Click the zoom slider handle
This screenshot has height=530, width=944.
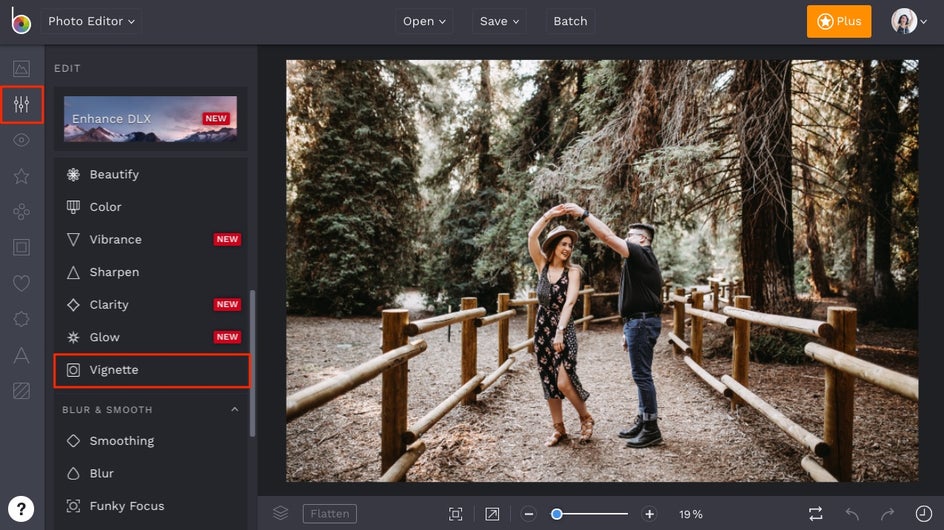pos(557,514)
